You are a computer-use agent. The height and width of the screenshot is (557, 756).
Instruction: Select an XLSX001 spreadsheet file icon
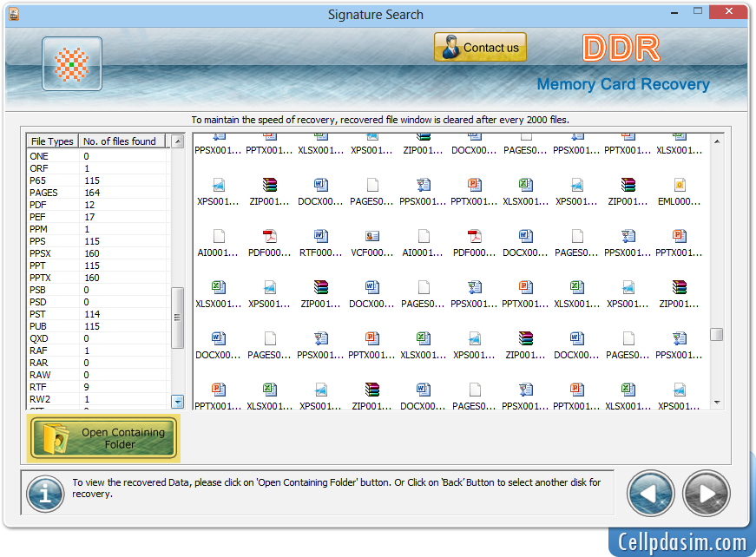click(x=218, y=288)
